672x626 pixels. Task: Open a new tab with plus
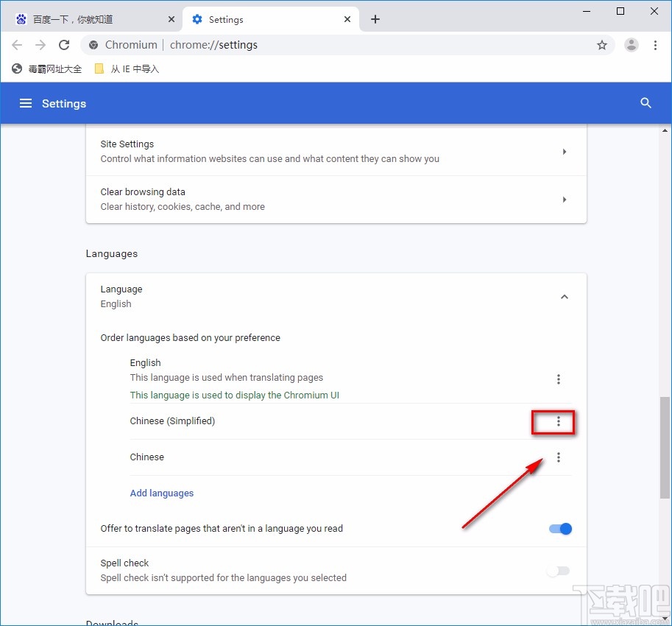(x=375, y=19)
